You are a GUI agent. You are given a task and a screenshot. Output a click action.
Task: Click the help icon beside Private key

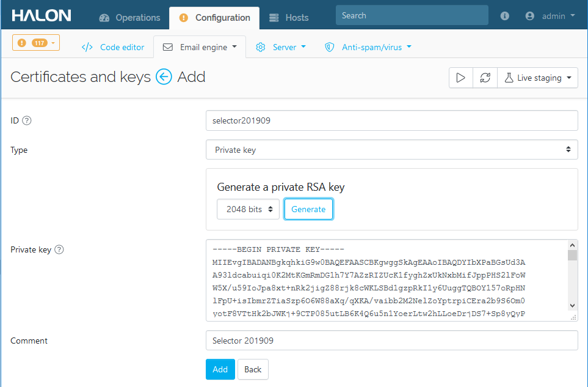59,249
